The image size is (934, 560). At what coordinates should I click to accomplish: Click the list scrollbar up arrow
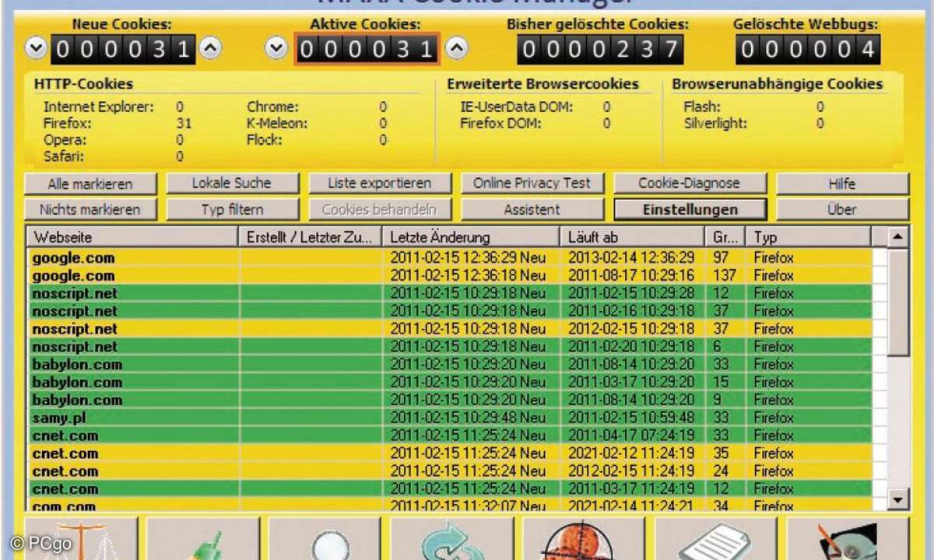click(898, 236)
